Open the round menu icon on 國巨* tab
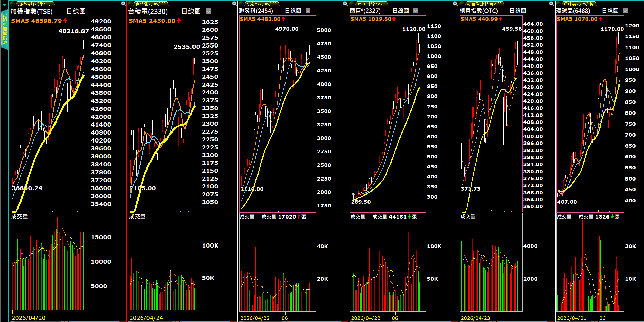644x322 pixels. (352, 4)
